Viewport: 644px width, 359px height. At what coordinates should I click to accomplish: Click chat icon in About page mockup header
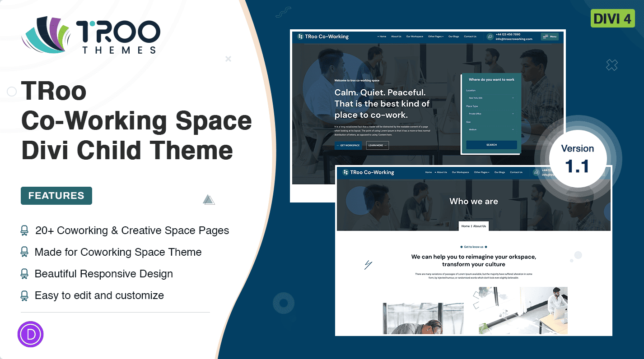pyautogui.click(x=536, y=172)
